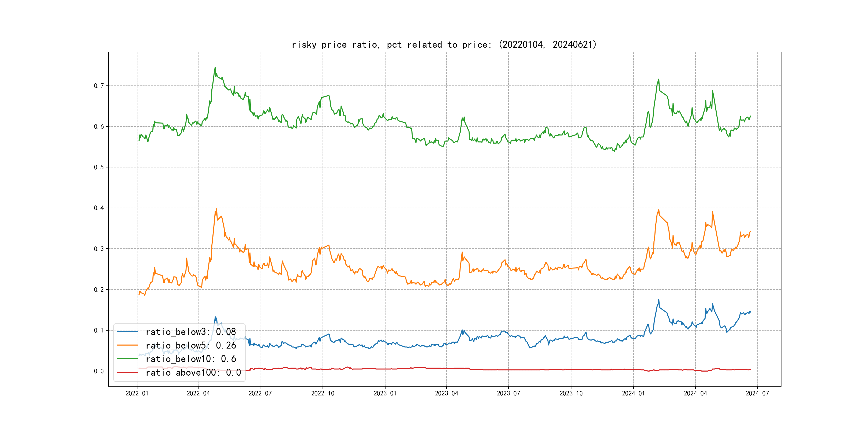Select the 'ratio_below5: 0.26' legend label
This screenshot has width=868, height=434.
point(191,345)
